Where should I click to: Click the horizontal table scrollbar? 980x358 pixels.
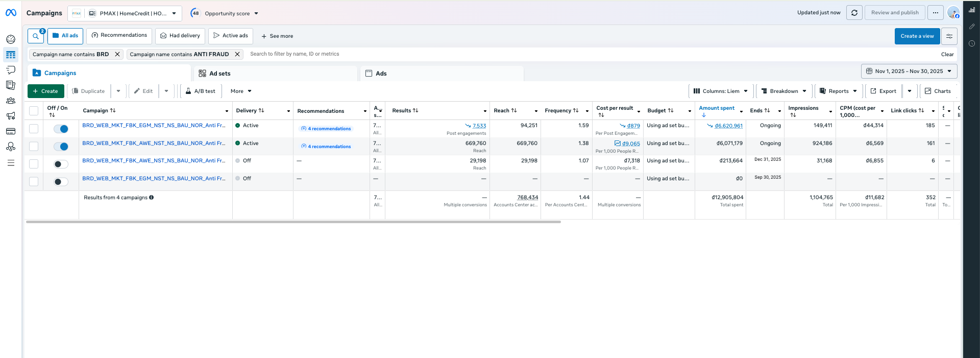(293, 222)
